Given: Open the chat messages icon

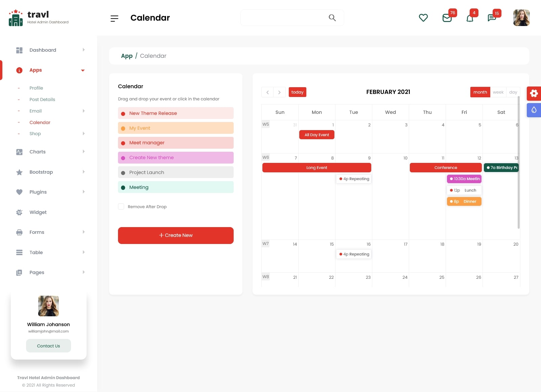Looking at the screenshot, I should (x=492, y=18).
